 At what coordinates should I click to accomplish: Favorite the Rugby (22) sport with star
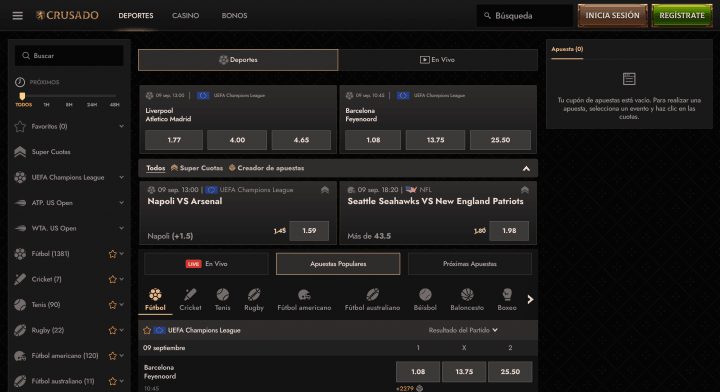[112, 330]
